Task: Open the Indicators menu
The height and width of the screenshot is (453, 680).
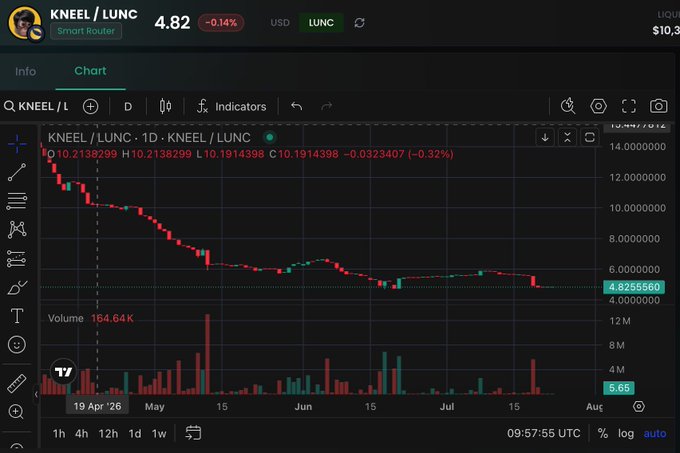Action: click(x=232, y=107)
